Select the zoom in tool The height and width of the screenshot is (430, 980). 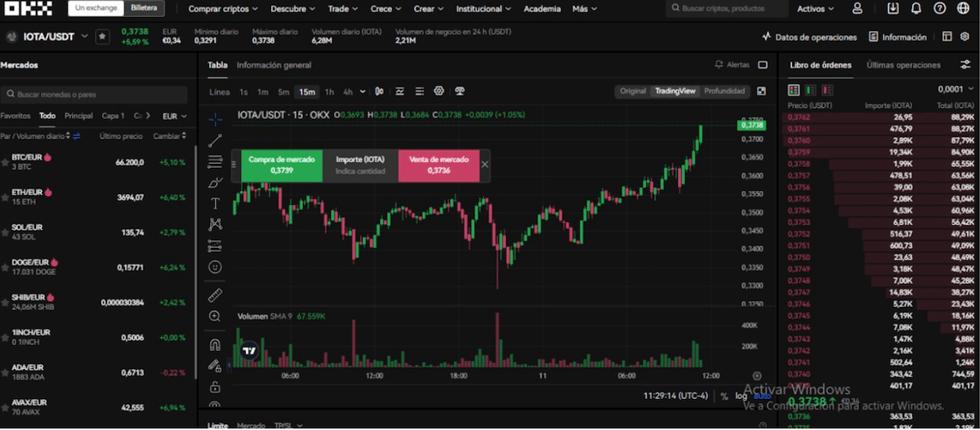(216, 316)
